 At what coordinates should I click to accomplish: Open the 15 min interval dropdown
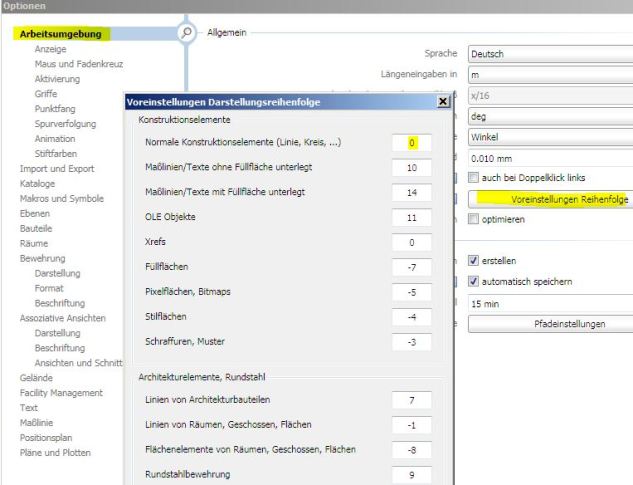[x=548, y=302]
